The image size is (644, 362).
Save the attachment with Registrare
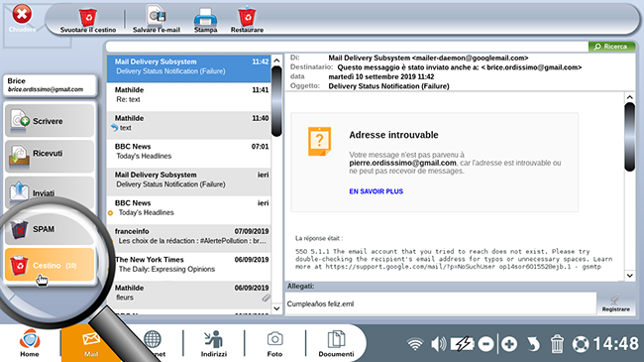[x=615, y=303]
